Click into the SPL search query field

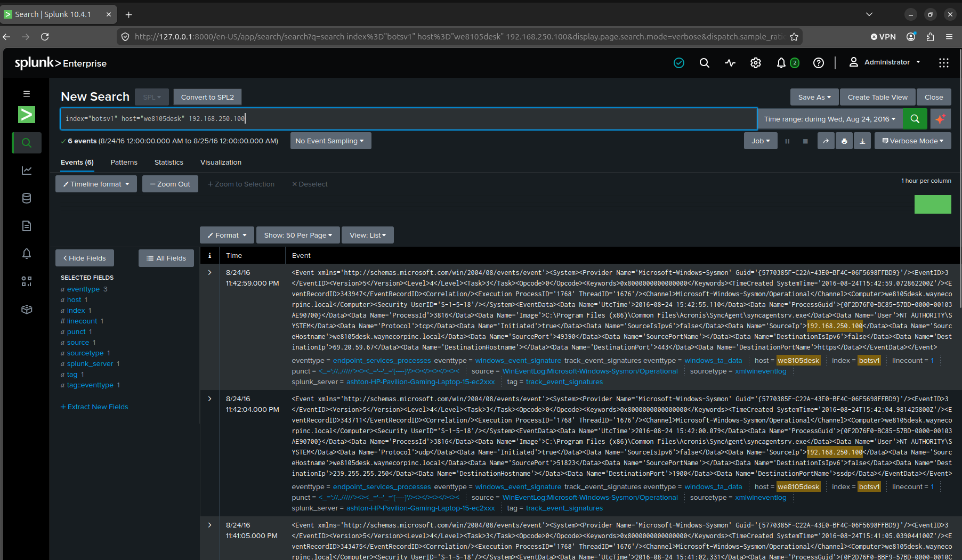point(408,119)
